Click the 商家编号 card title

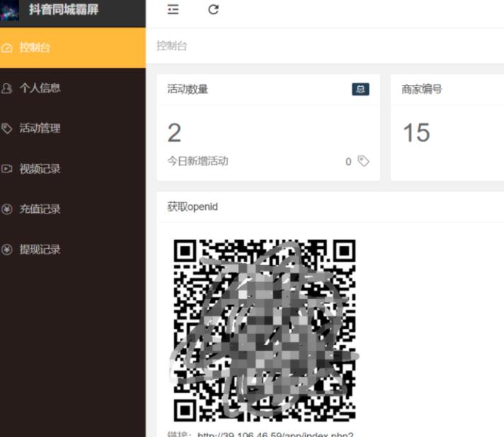point(422,89)
